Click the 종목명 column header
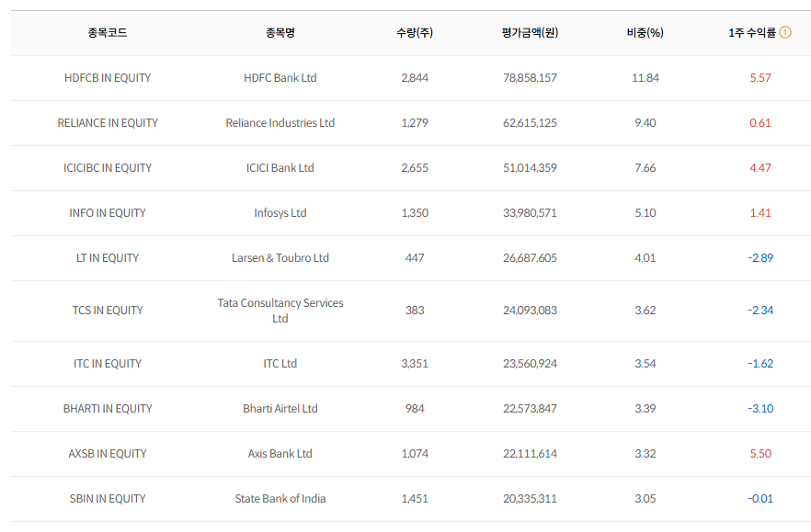This screenshot has height=532, width=811. [280, 32]
